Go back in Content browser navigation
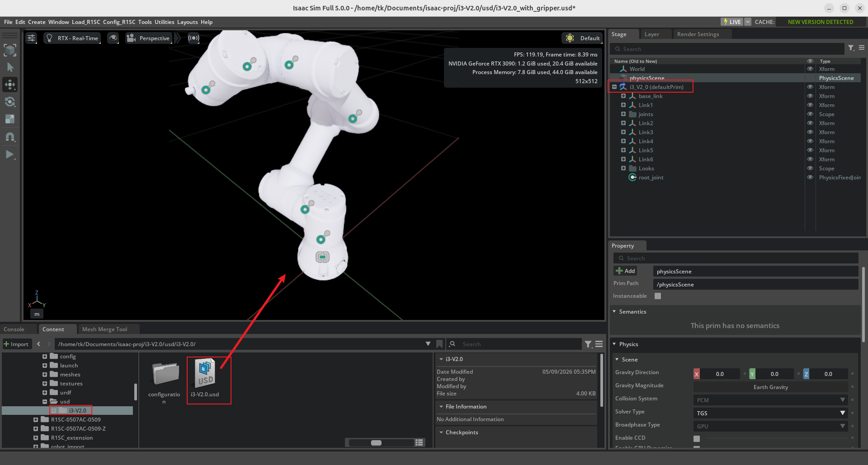 coord(39,344)
